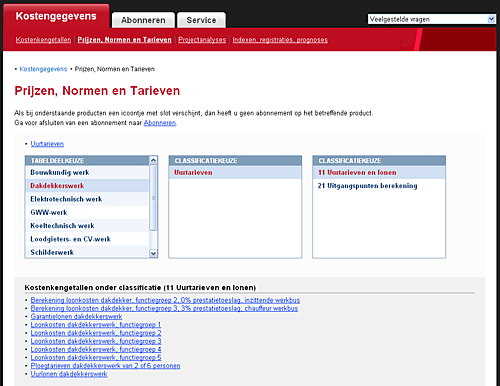
Task: Click the Tabeldeelkeuze scroll down arrow
Action: coord(153,253)
